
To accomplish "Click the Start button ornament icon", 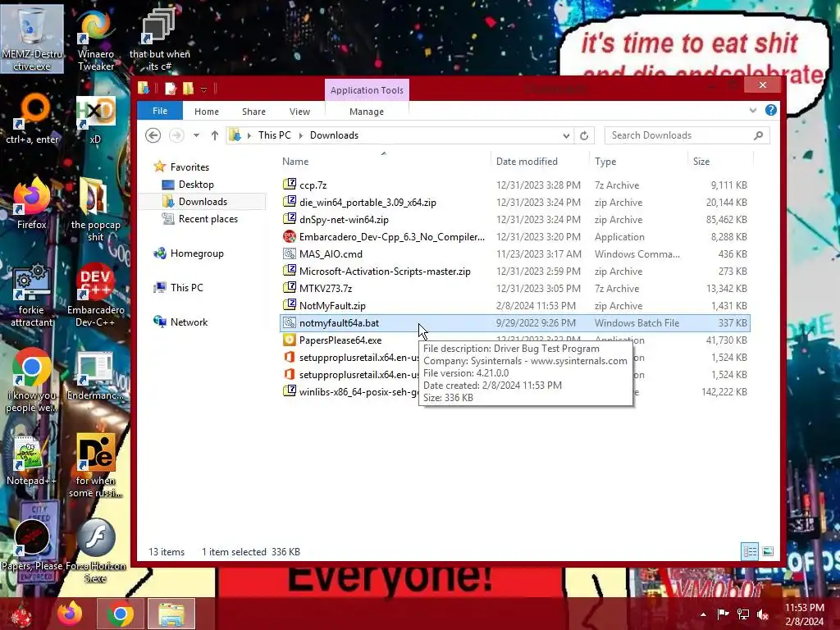I will click(21, 614).
